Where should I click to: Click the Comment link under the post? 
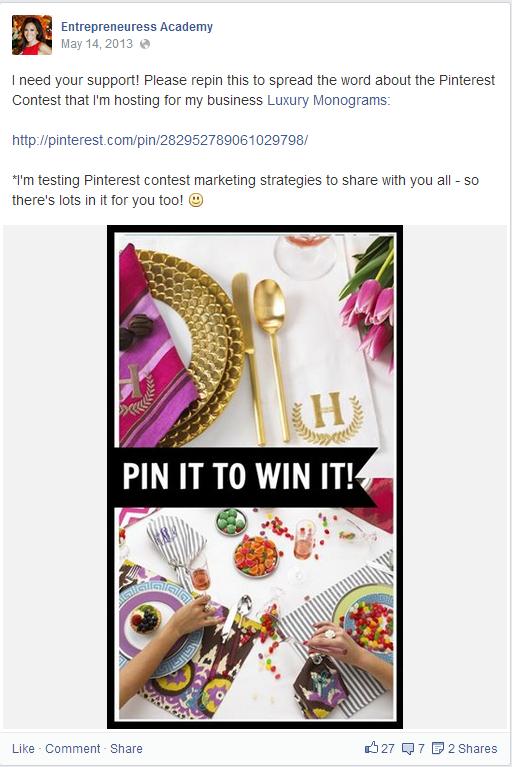tap(73, 749)
